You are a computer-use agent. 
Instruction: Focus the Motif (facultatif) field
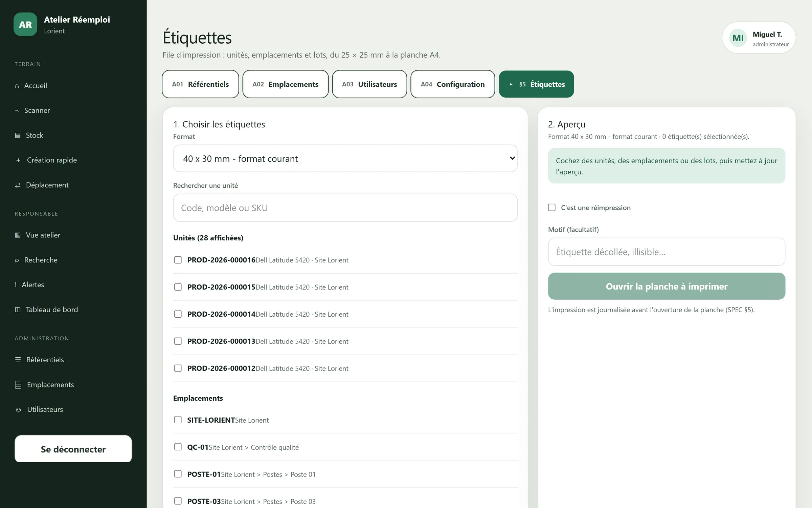667,252
